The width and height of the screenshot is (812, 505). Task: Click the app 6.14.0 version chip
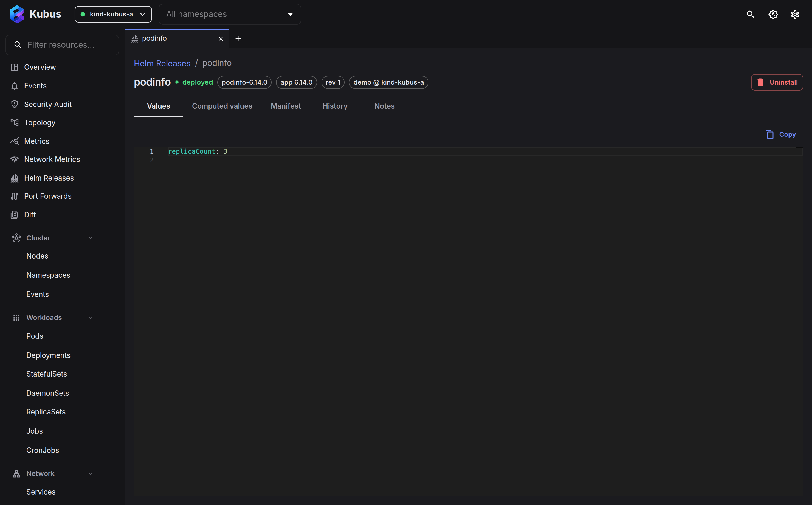[296, 82]
